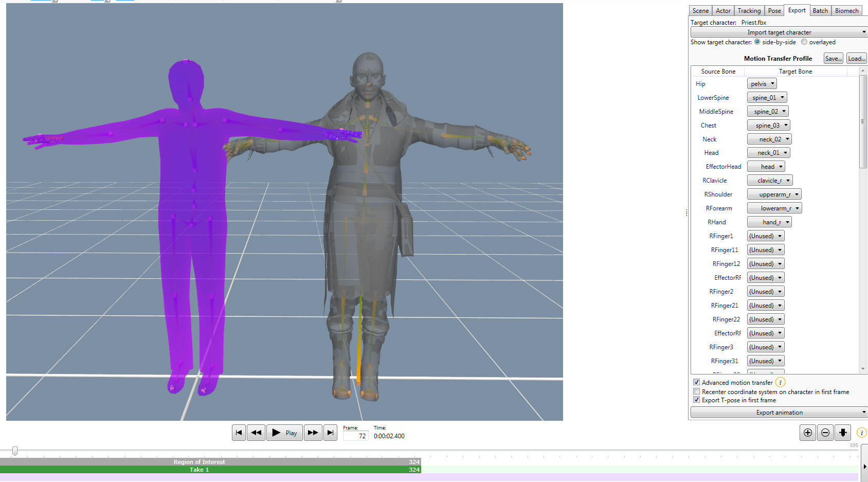Click the zoom in timeline icon
Viewport: 868px width, 482px height.
click(x=808, y=433)
